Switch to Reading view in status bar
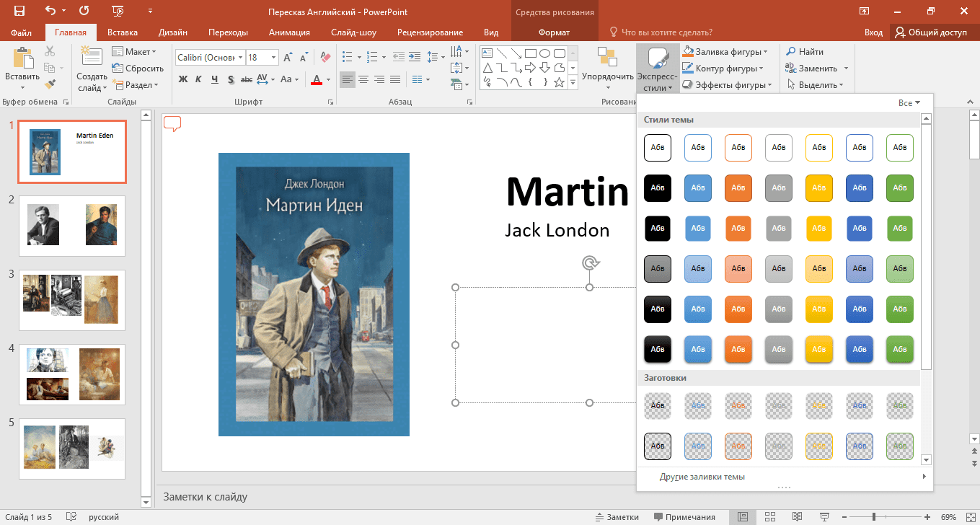 (797, 517)
